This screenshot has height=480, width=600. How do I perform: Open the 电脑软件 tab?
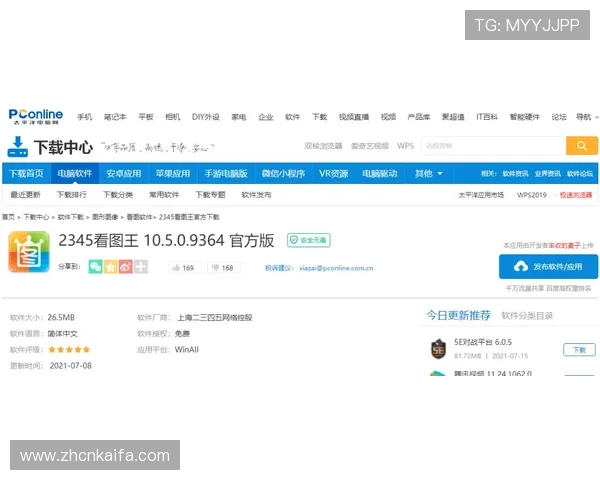(x=75, y=174)
